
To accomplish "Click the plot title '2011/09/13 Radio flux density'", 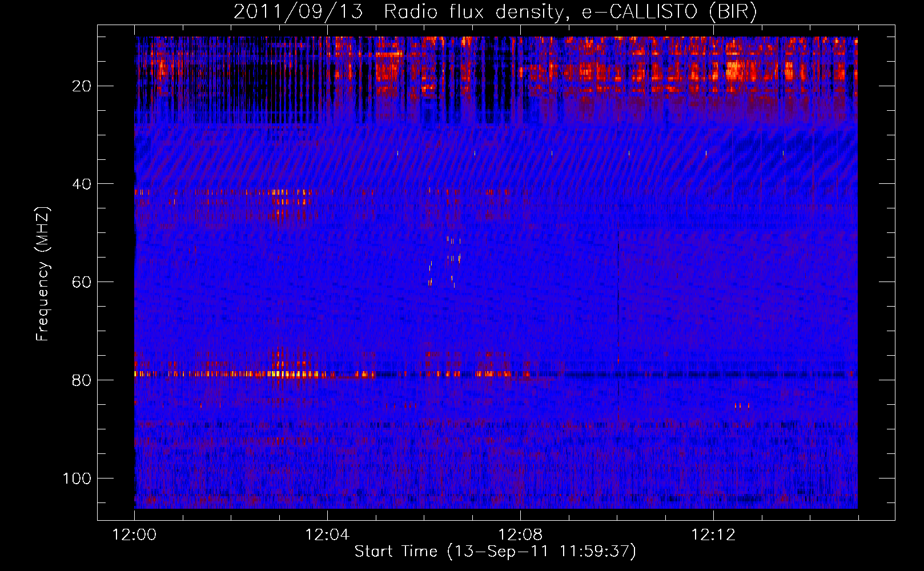I will click(x=495, y=12).
